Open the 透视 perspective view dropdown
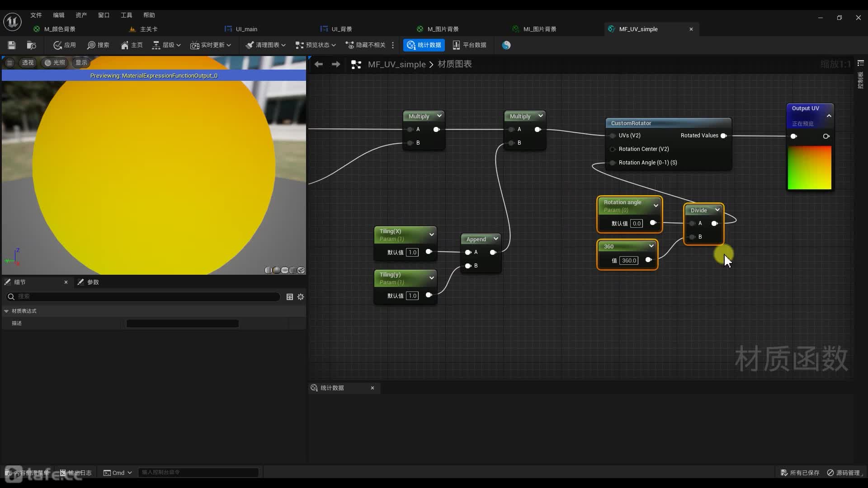 click(28, 63)
